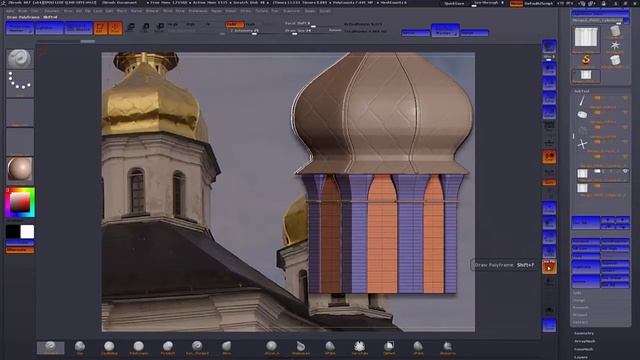
Task: Expand the ArrayMesh sub-palette
Action: (584, 341)
